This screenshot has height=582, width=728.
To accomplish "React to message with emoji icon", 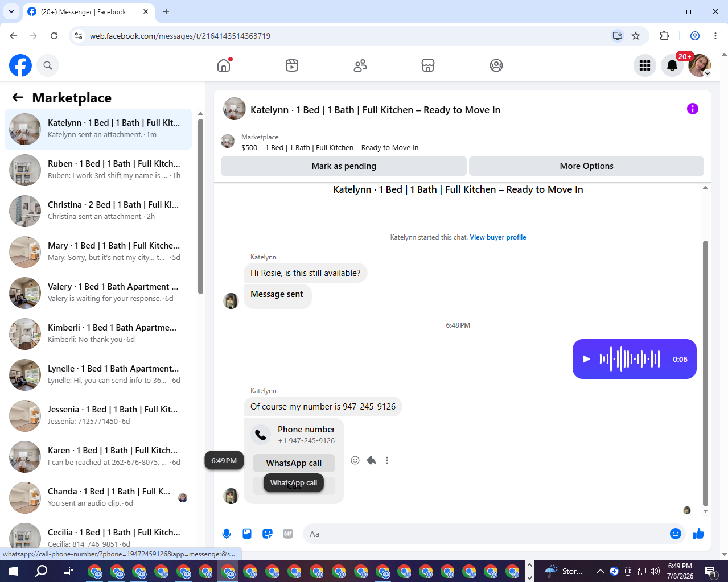I will pos(355,460).
